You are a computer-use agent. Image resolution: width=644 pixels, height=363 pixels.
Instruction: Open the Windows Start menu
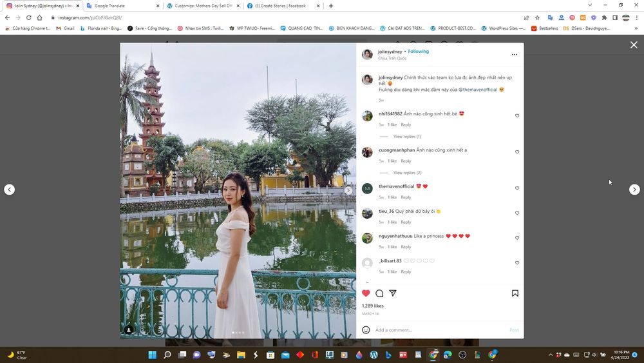tap(153, 355)
